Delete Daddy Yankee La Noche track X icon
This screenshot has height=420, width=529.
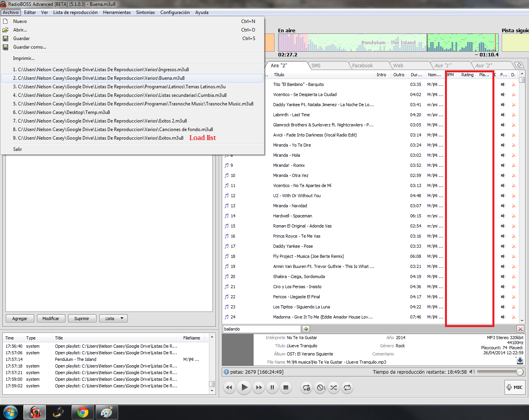click(x=513, y=105)
